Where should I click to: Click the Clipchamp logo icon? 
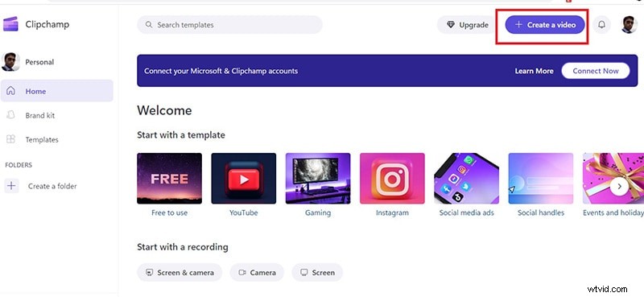coord(10,24)
